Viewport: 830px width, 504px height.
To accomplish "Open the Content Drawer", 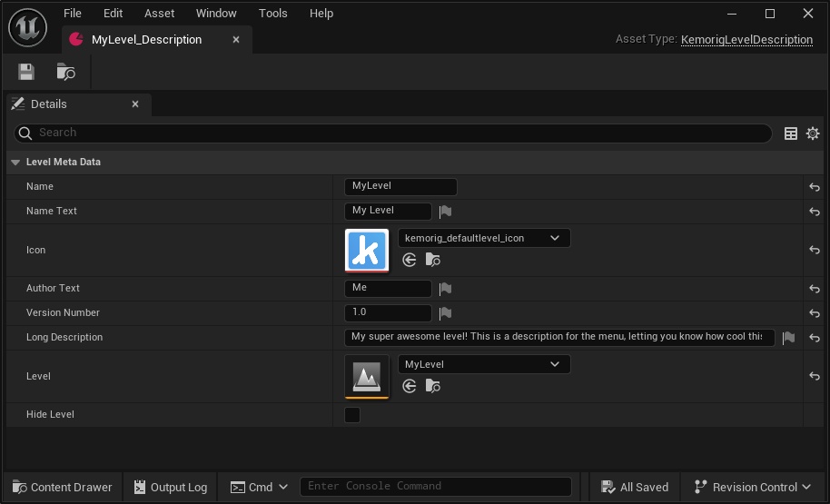I will [62, 487].
